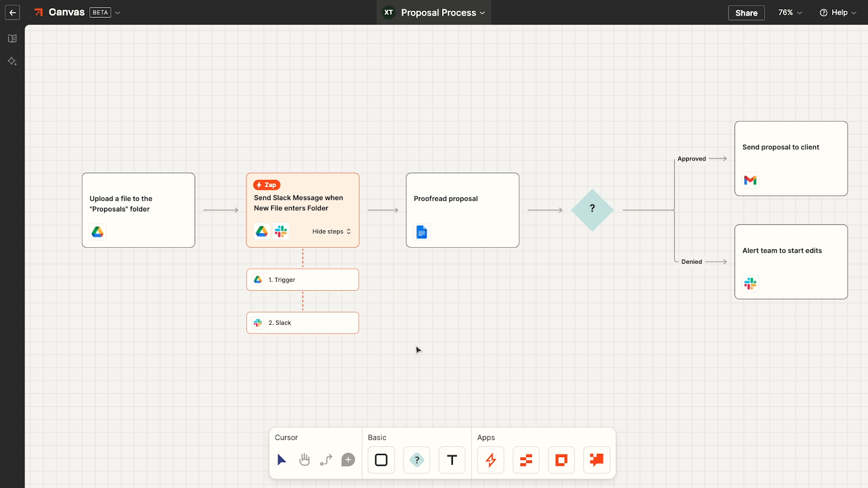
Task: Add an Interfaces element from Apps
Action: (560, 460)
